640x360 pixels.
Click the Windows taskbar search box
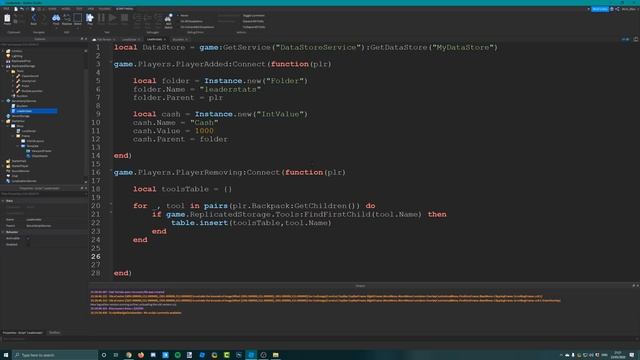[x=55, y=355]
